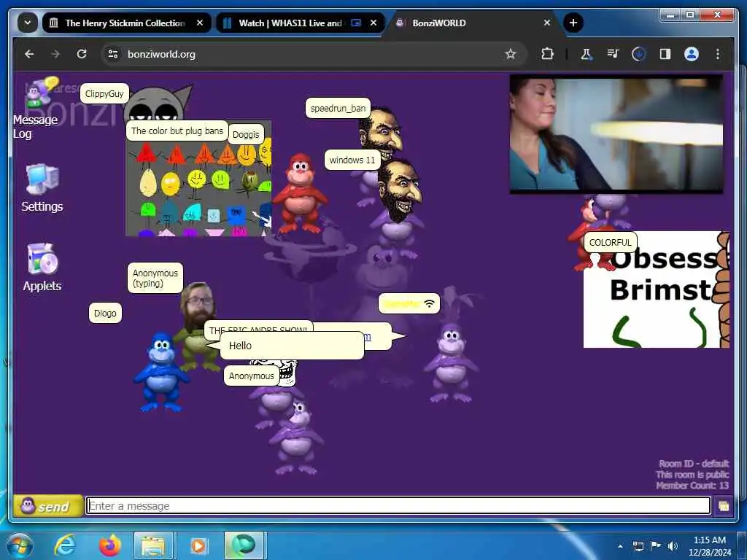
Task: Click the Anonymous (typing) name tag
Action: coord(155,278)
